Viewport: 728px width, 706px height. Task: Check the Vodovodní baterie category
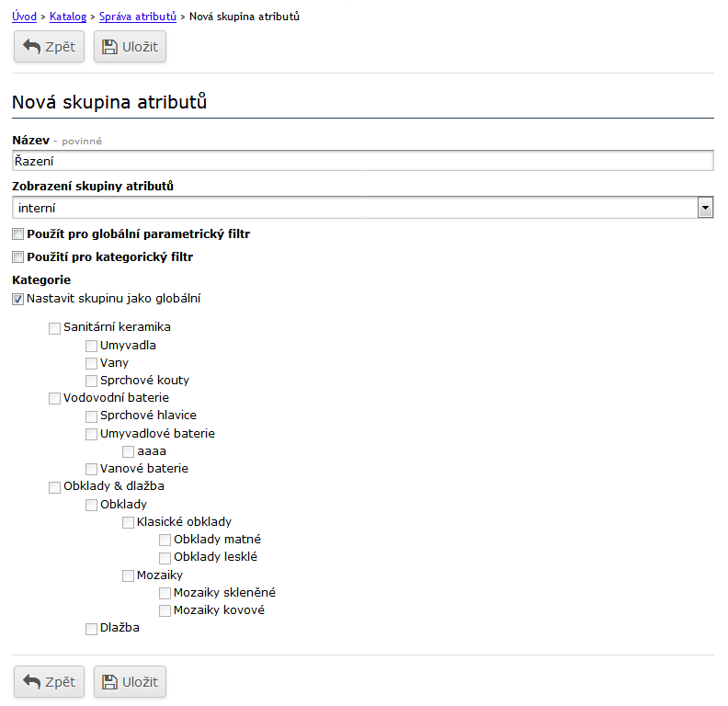(x=55, y=398)
